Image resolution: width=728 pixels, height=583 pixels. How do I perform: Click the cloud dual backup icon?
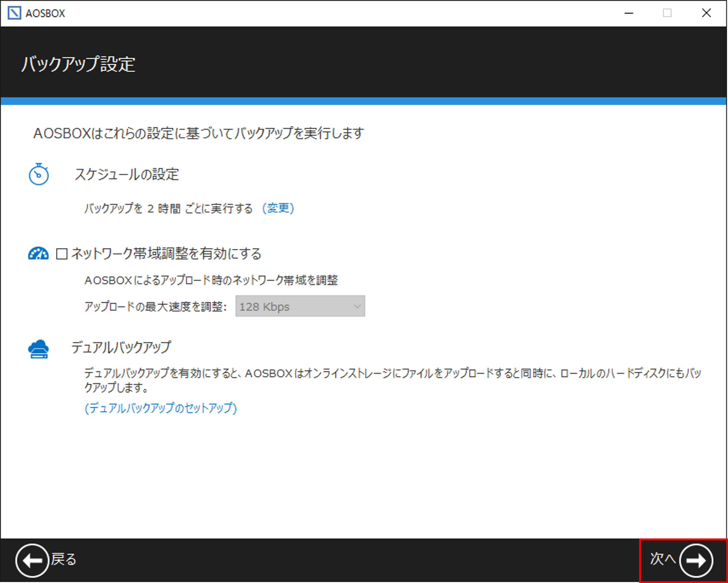pyautogui.click(x=38, y=349)
